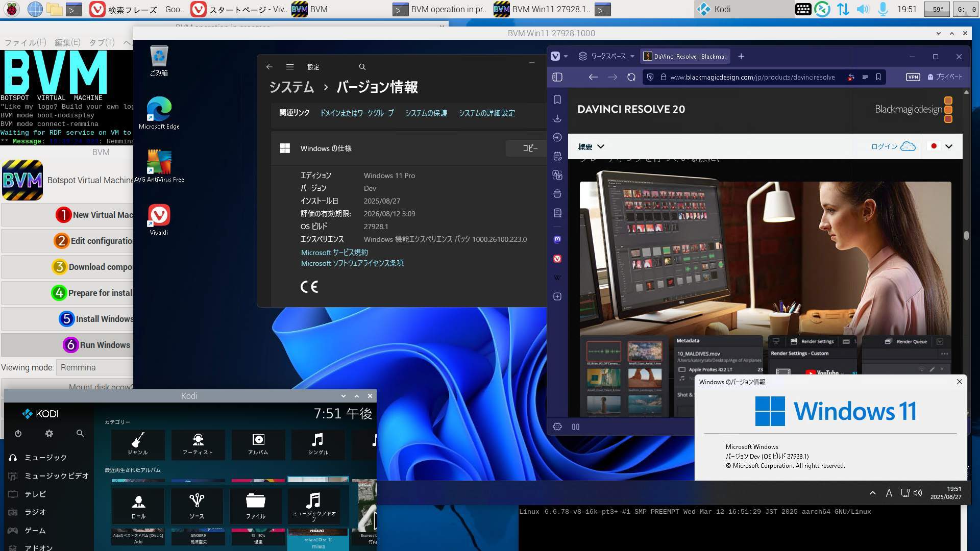
Task: Open Viewing mode Remmina combo box
Action: (94, 367)
